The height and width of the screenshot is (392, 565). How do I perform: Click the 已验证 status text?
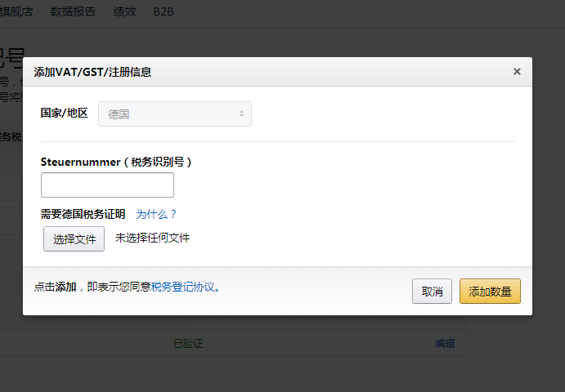click(188, 343)
